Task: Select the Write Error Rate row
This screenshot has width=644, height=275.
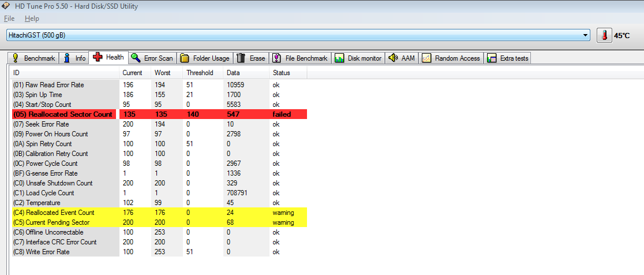Action: 159,252
